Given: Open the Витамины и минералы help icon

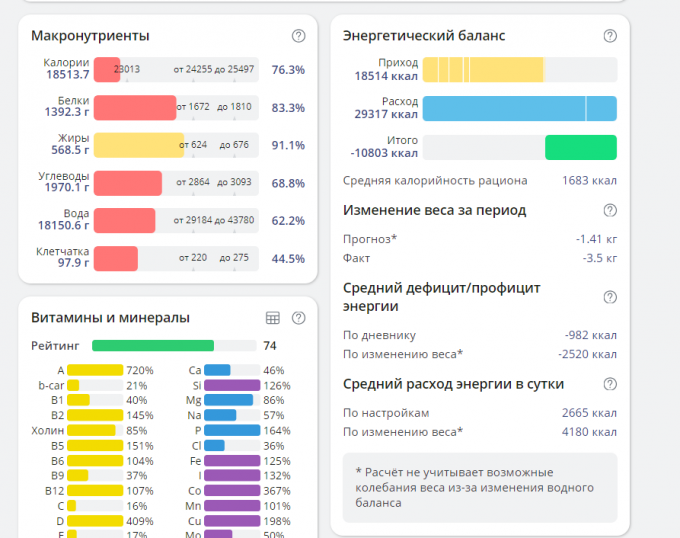Looking at the screenshot, I should pyautogui.click(x=298, y=318).
